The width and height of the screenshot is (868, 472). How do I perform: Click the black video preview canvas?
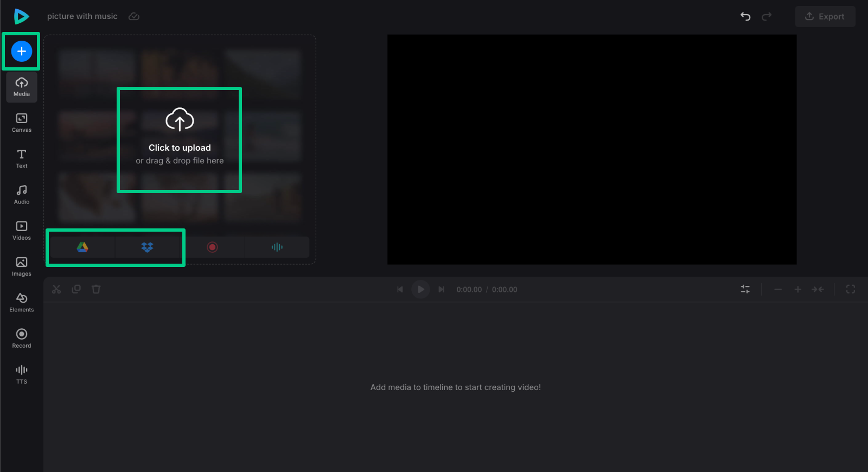[592, 150]
